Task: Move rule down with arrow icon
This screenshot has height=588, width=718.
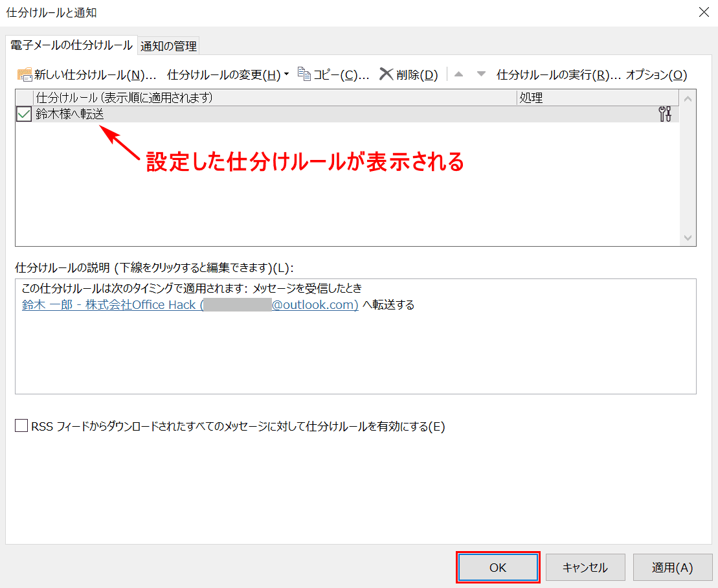Action: click(481, 74)
